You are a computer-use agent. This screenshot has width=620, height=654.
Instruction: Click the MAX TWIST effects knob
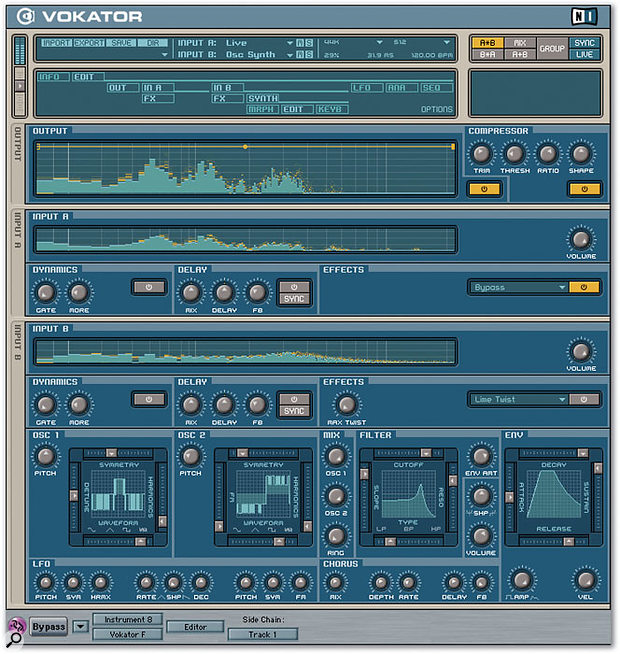[347, 405]
